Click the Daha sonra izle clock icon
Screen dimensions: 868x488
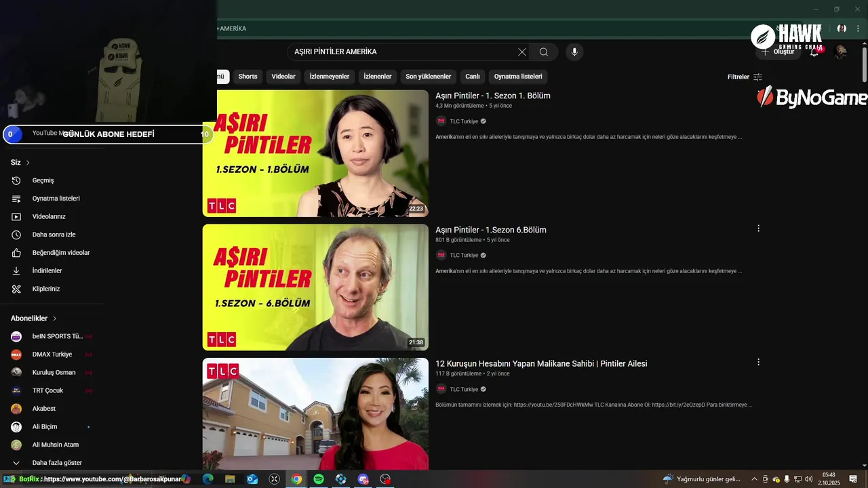(x=16, y=235)
